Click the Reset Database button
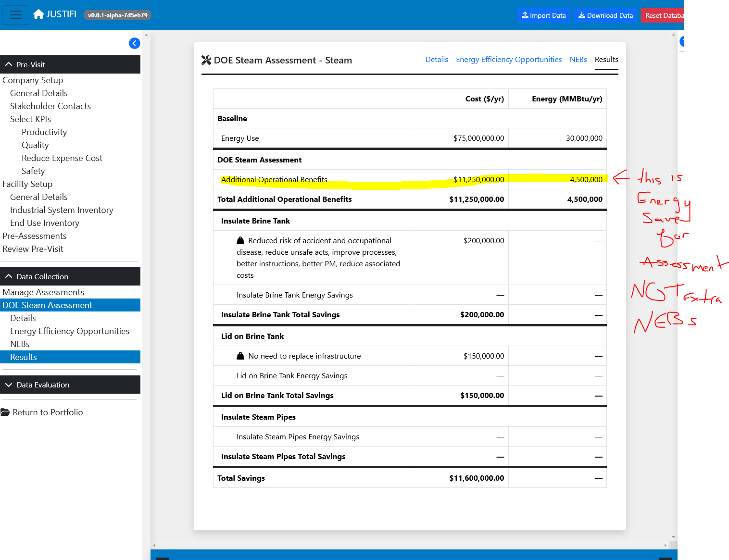The height and width of the screenshot is (560, 729). pos(663,15)
